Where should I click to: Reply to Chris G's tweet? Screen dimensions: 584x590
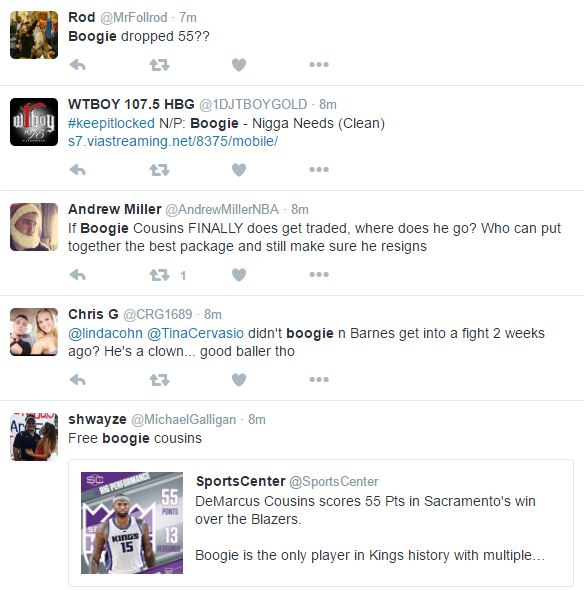point(78,380)
